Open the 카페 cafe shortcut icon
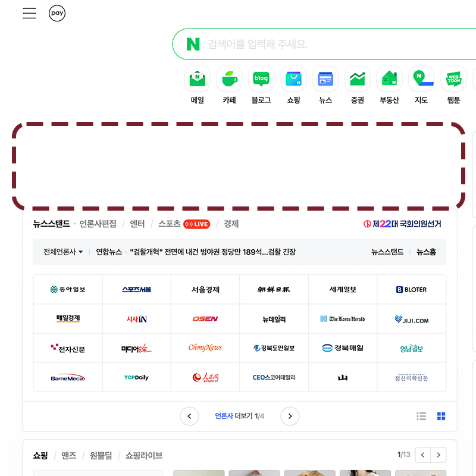 tap(229, 79)
